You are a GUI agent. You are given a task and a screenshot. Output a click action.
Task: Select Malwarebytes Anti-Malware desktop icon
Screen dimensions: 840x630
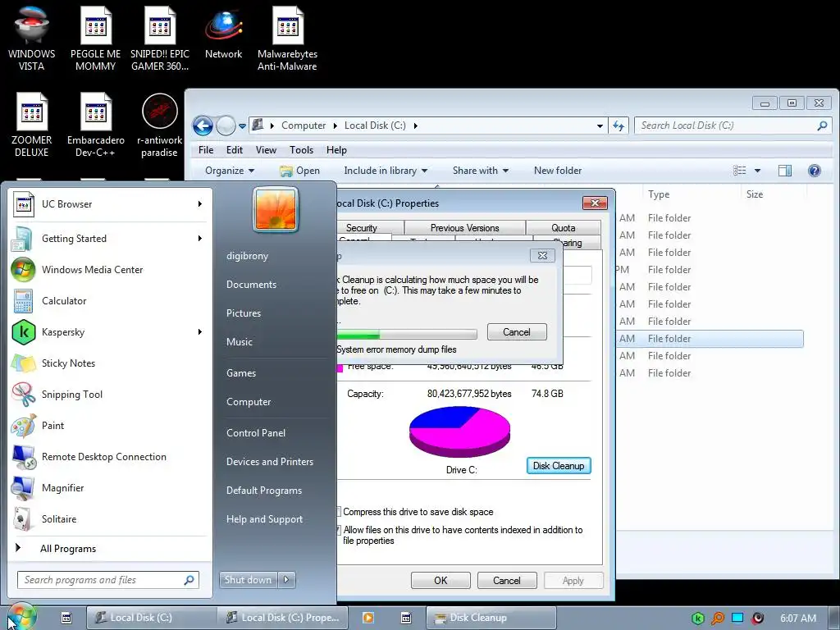(x=287, y=39)
